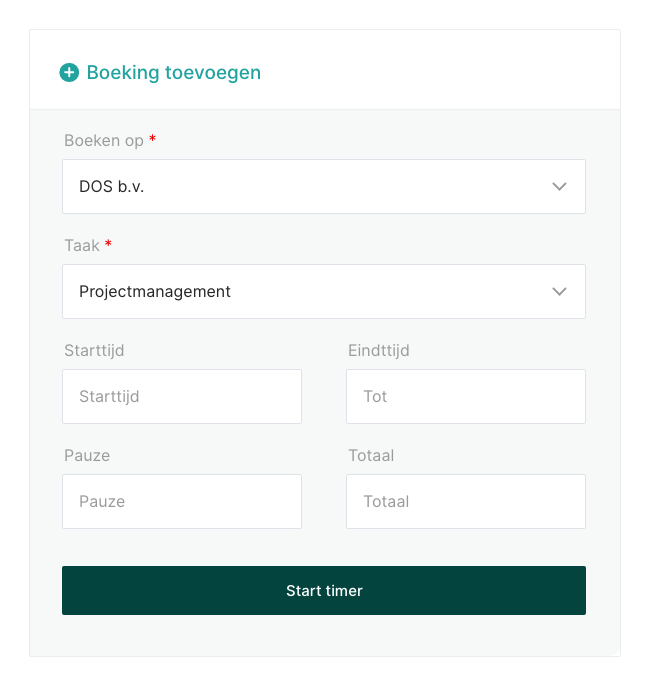Click the plus icon beside Boeking toevoegen
The height and width of the screenshot is (688, 650).
[x=69, y=72]
